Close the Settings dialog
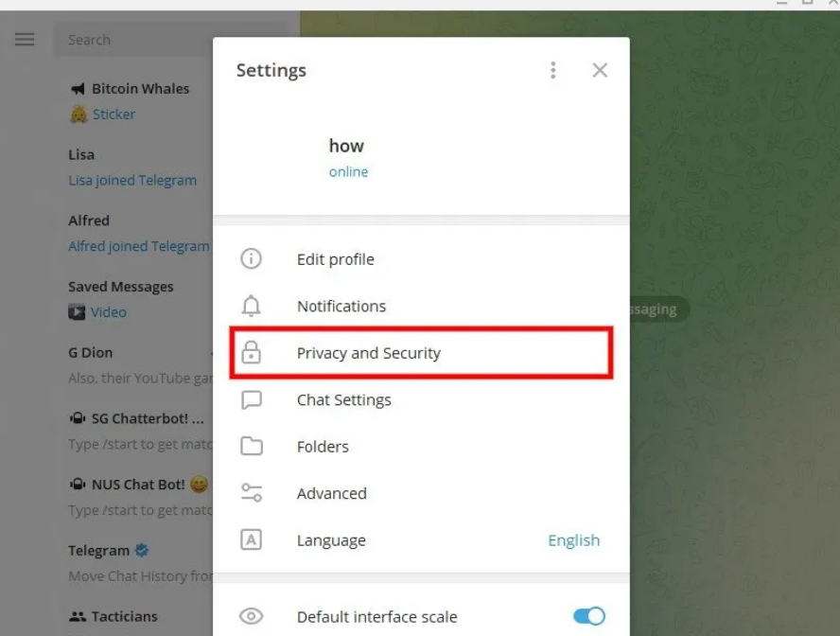This screenshot has height=636, width=840. (600, 70)
